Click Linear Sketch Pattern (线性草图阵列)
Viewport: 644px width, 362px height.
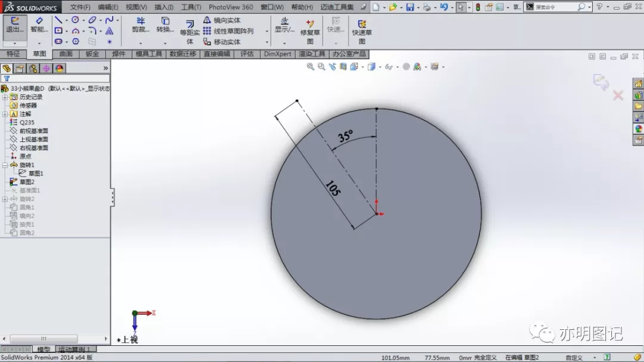[x=228, y=31]
